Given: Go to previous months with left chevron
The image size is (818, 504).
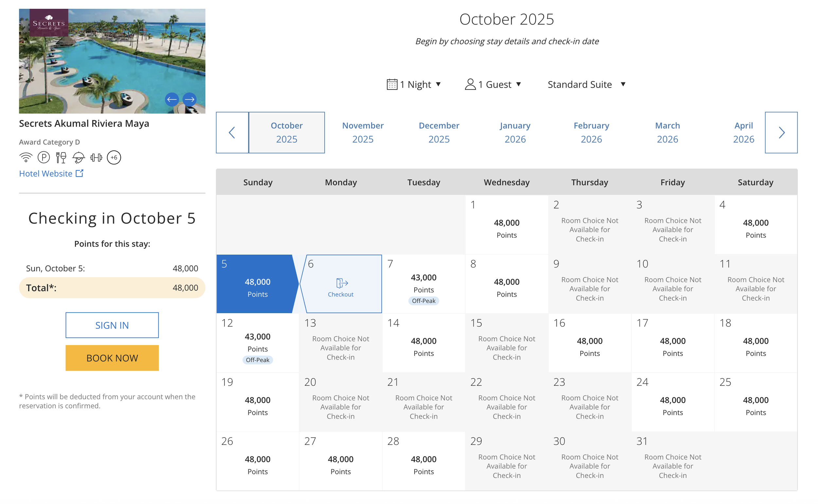Looking at the screenshot, I should pyautogui.click(x=232, y=133).
